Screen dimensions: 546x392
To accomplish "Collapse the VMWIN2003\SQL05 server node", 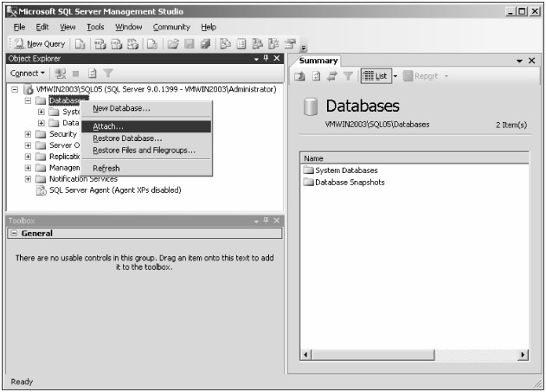I will point(15,89).
